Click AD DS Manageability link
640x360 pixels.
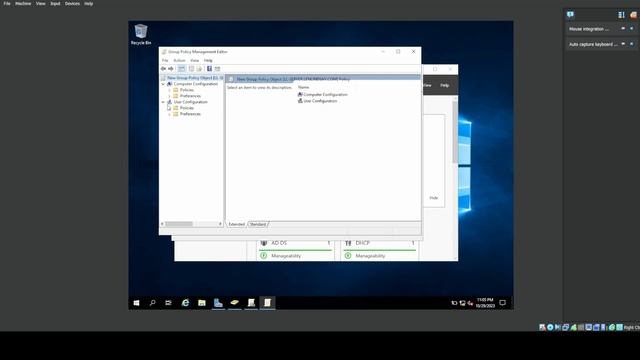(286, 256)
